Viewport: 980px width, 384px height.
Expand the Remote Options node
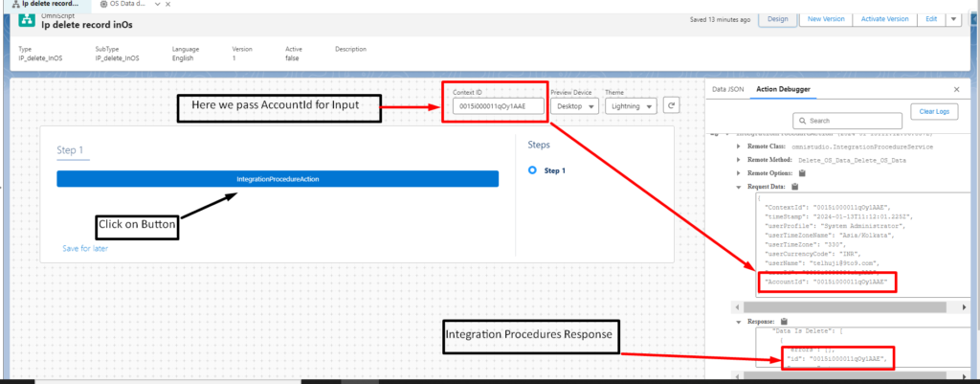click(x=738, y=172)
